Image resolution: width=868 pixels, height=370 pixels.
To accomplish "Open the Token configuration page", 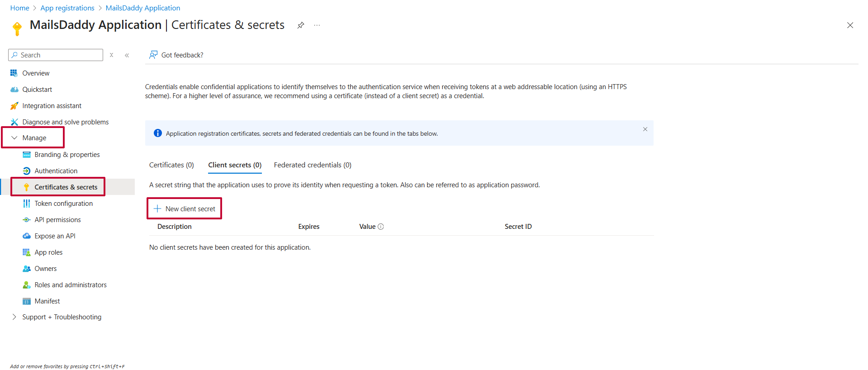I will click(63, 204).
